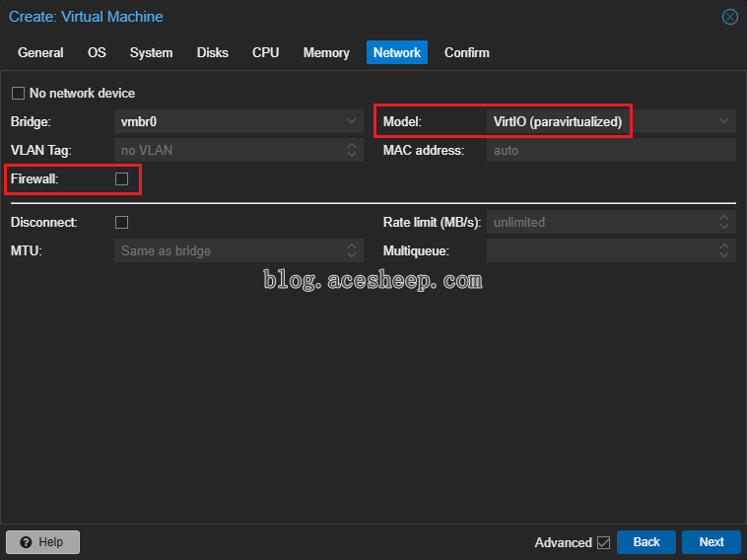Click the MAC address auto field
This screenshot has height=560, width=747.
point(611,150)
